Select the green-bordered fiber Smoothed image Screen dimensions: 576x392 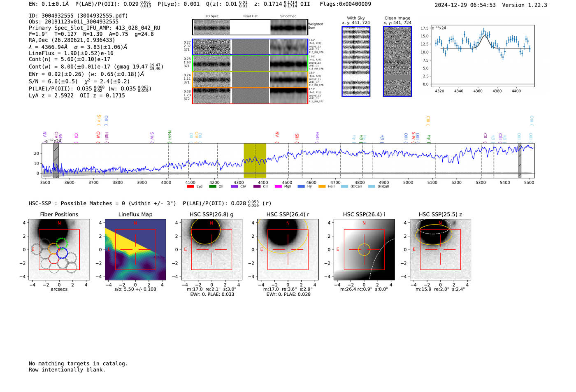288,63
